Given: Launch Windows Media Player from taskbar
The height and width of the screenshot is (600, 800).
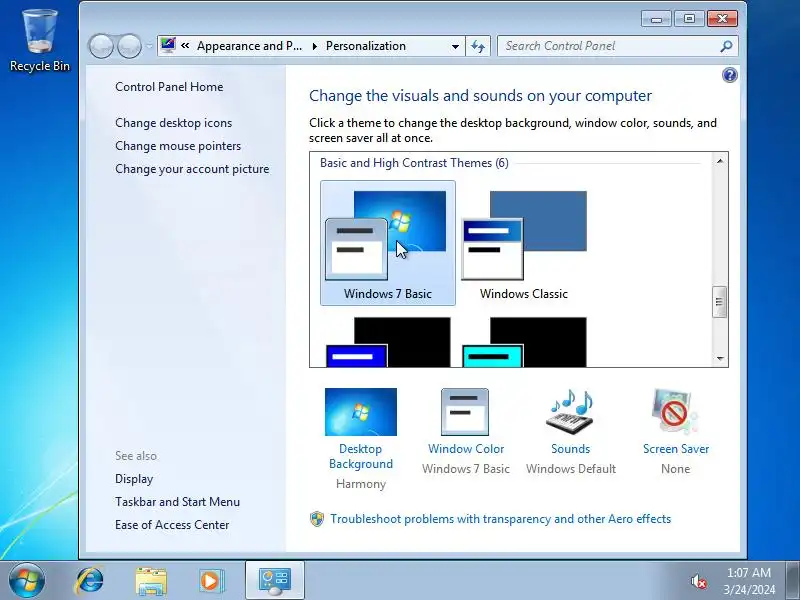Looking at the screenshot, I should coord(211,581).
